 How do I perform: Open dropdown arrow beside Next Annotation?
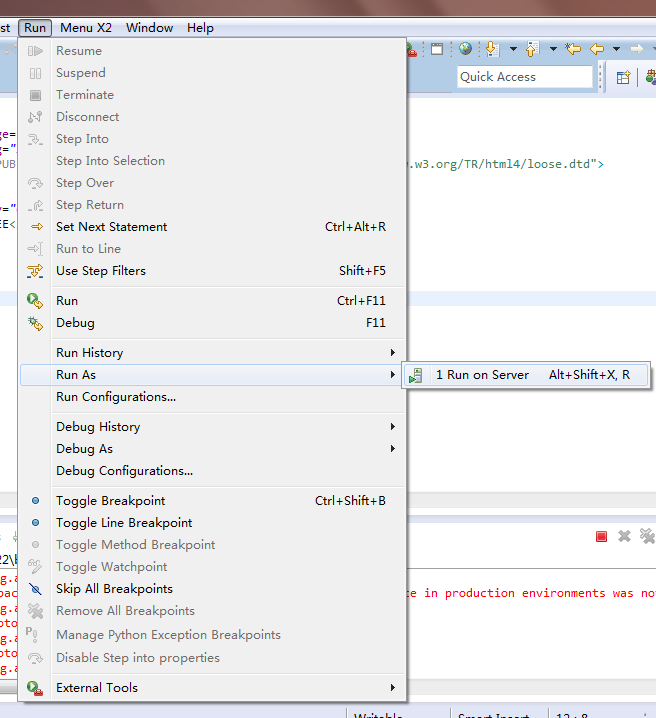pos(513,48)
